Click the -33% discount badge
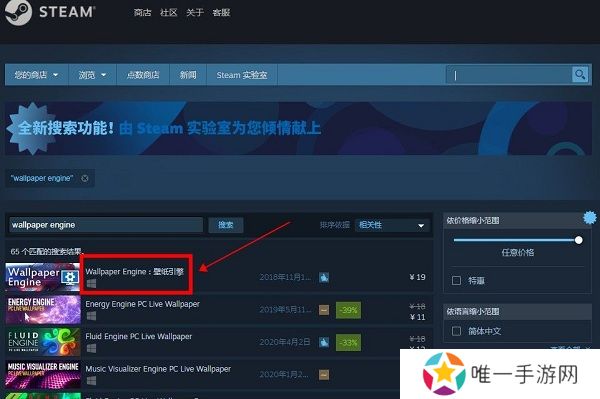This screenshot has width=600, height=399. tap(348, 342)
